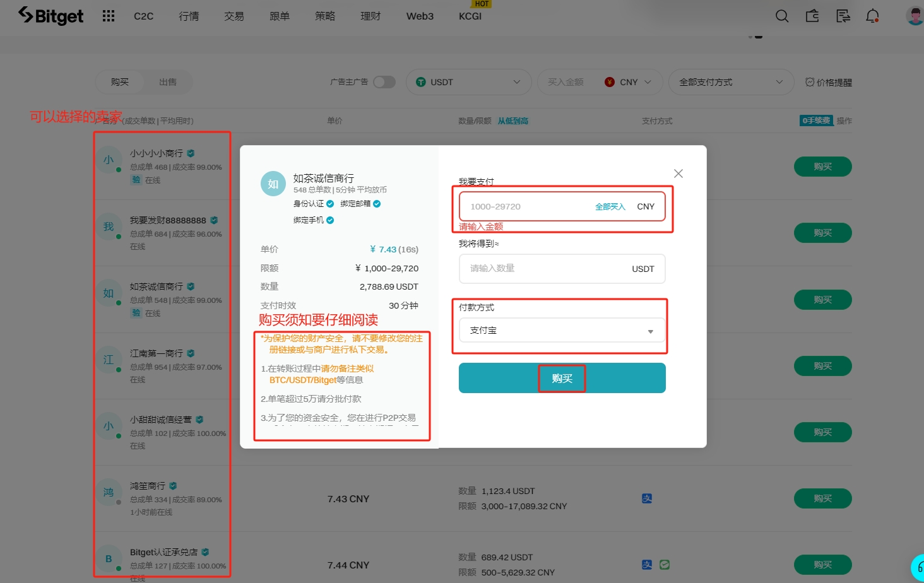
Task: Click the 身份认证 verified check icon
Action: pyautogui.click(x=330, y=204)
